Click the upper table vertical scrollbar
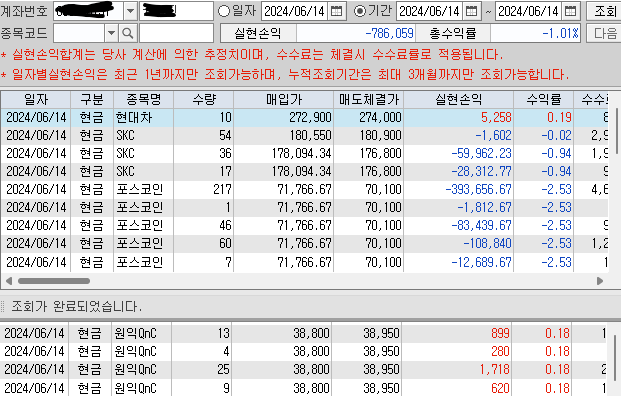The height and width of the screenshot is (396, 621). click(616, 131)
